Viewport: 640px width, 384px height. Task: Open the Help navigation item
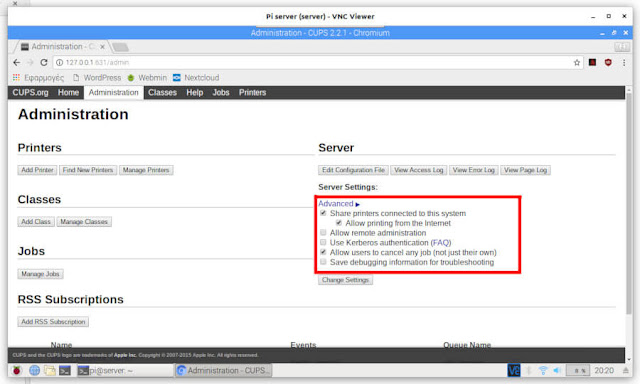point(195,93)
